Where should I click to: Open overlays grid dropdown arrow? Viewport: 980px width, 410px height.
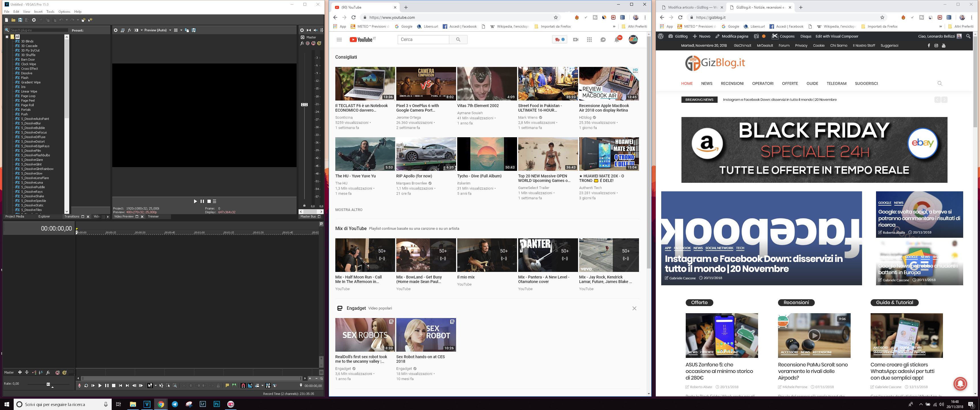pyautogui.click(x=181, y=30)
